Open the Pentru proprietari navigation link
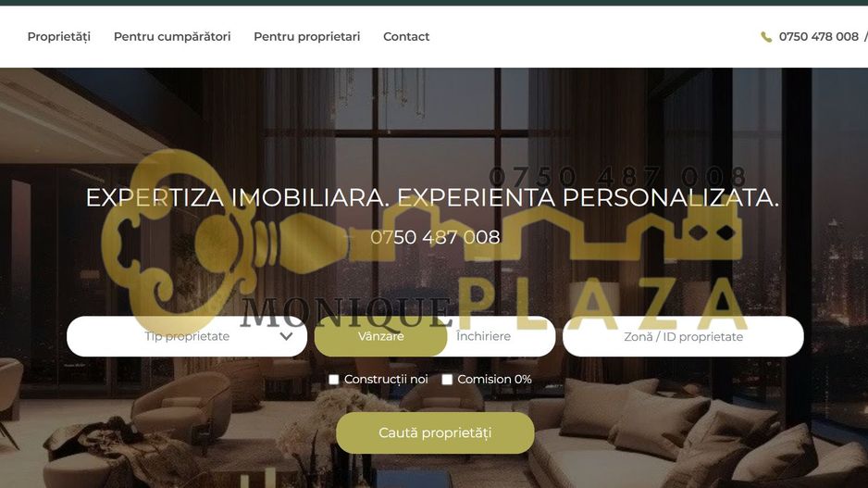 pyautogui.click(x=306, y=36)
